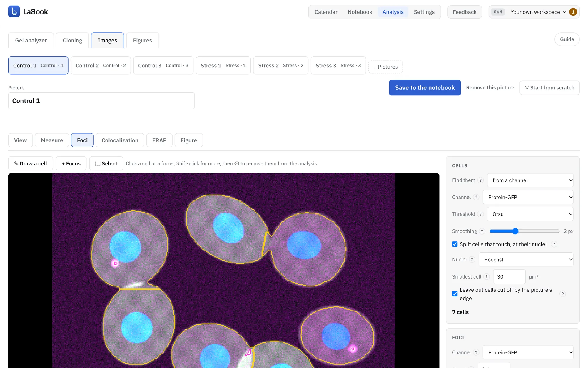
Task: Click the Smoothing slider handle
Action: (515, 231)
